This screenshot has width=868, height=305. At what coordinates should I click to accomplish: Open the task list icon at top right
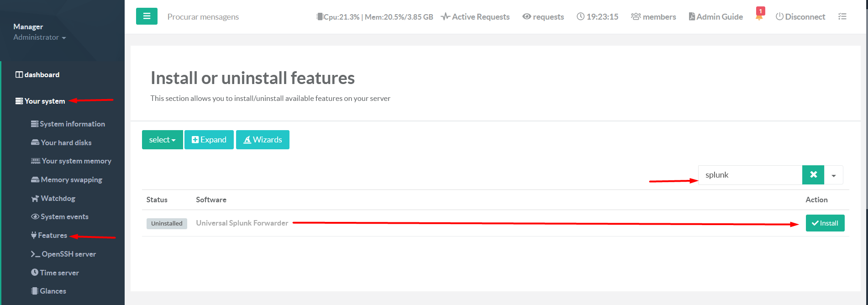[842, 16]
